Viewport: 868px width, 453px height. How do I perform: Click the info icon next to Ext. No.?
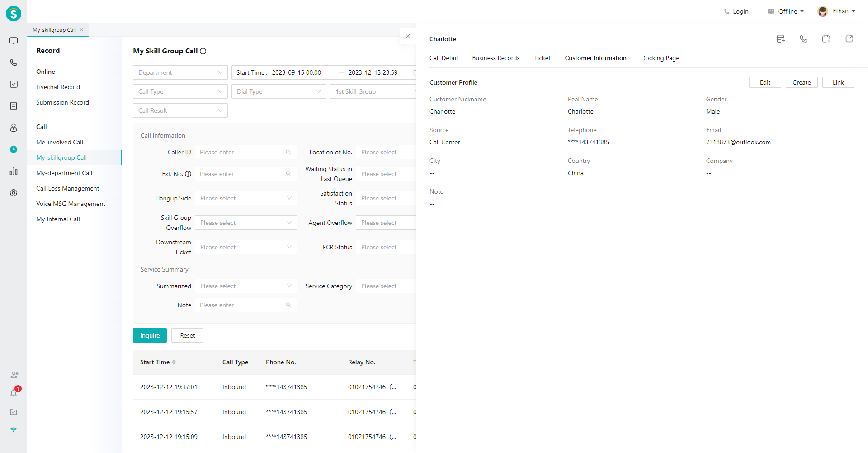click(188, 174)
